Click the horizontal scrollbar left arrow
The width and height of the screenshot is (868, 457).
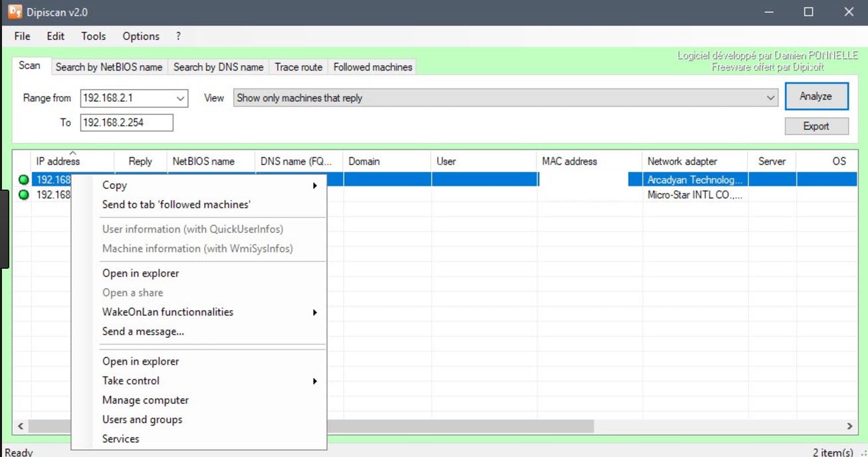[x=21, y=426]
